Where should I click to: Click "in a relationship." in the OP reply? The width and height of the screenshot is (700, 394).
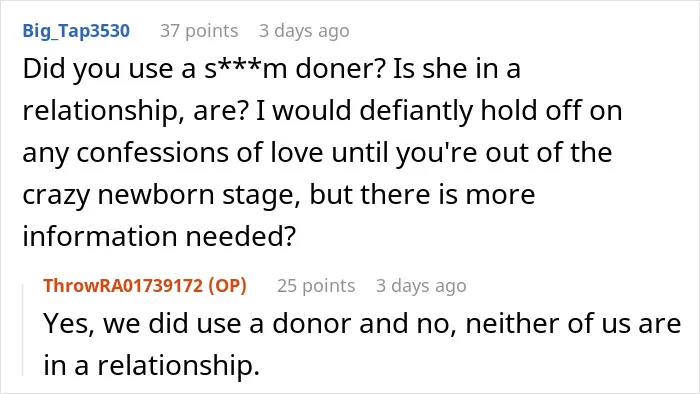(x=151, y=365)
